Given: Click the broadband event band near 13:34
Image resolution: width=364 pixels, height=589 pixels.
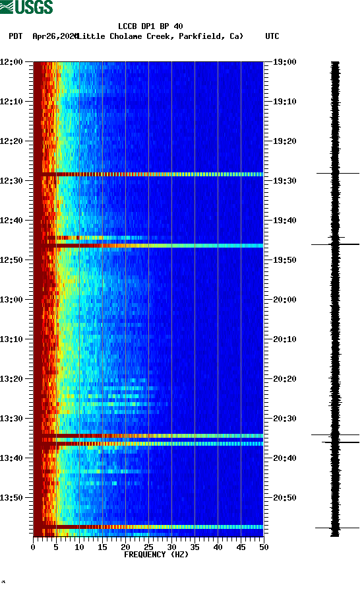Looking at the screenshot, I should click(148, 436).
